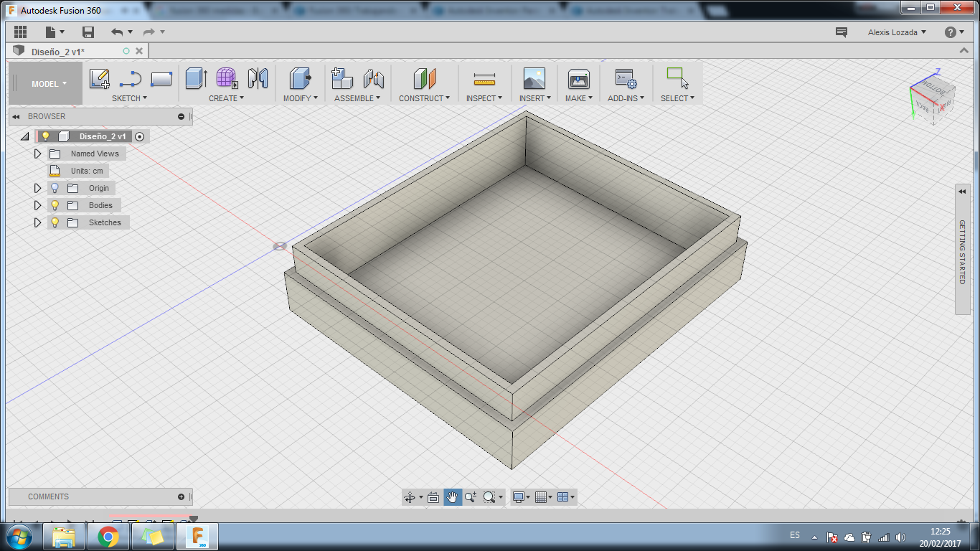Save the design with the floppy icon
The height and width of the screenshot is (551, 980).
[88, 32]
